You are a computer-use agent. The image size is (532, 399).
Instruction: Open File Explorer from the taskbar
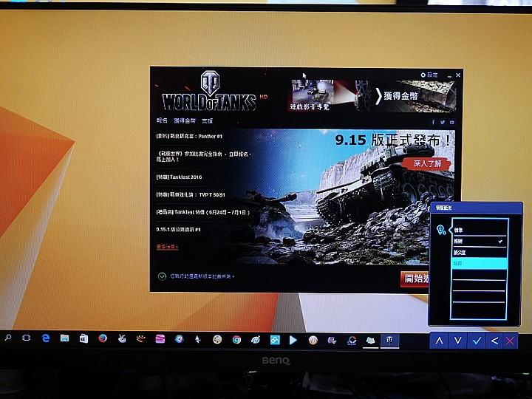(x=64, y=338)
